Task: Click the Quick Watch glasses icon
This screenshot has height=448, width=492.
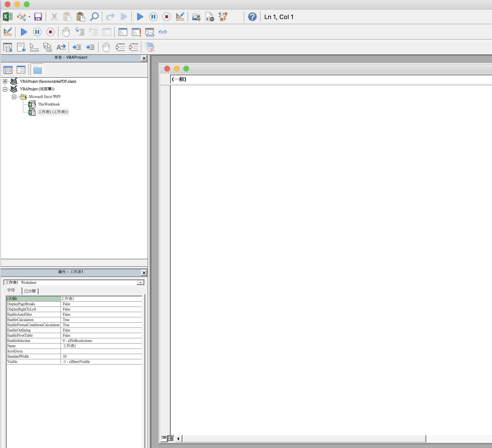Action: (x=163, y=32)
